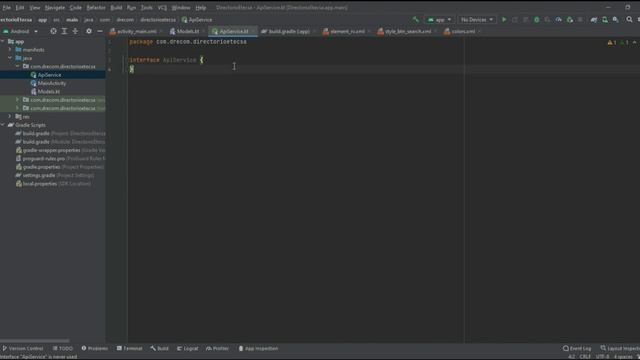The image size is (640, 360).
Task: Collapse the Gradle Scripts node
Action: tap(3, 125)
